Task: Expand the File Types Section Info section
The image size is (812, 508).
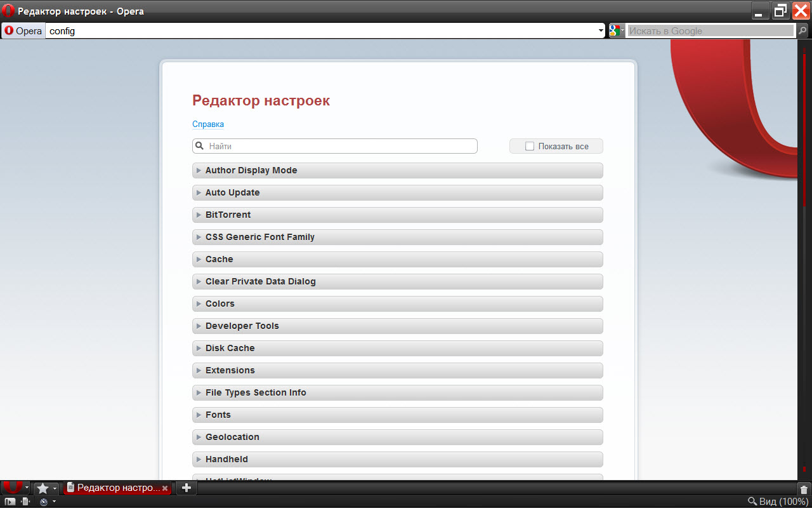Action: pyautogui.click(x=398, y=392)
